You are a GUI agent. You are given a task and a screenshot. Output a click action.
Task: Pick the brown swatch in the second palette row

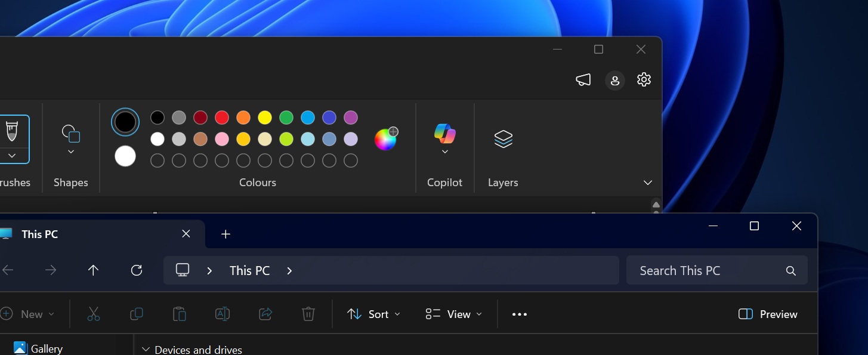[x=200, y=139]
